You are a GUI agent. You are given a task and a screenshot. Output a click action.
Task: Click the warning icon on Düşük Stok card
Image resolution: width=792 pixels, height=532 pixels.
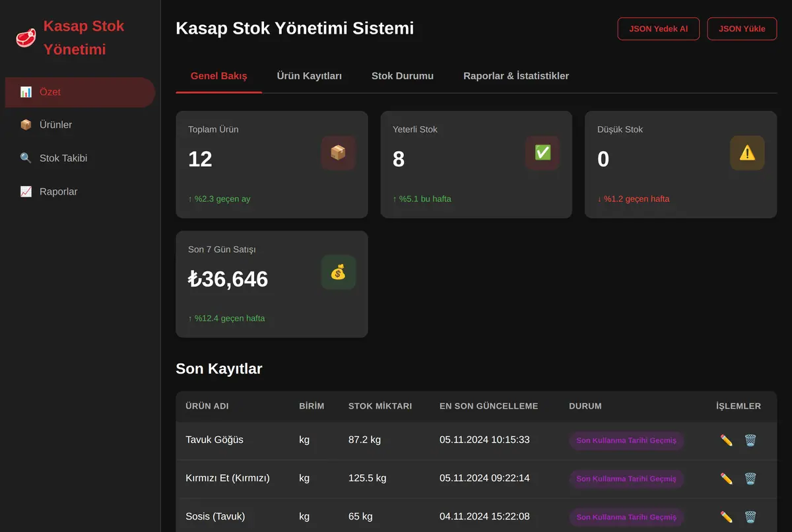pos(747,153)
